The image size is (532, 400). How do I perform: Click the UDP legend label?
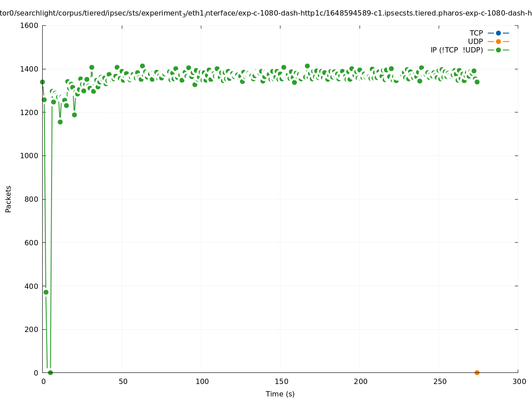(475, 41)
